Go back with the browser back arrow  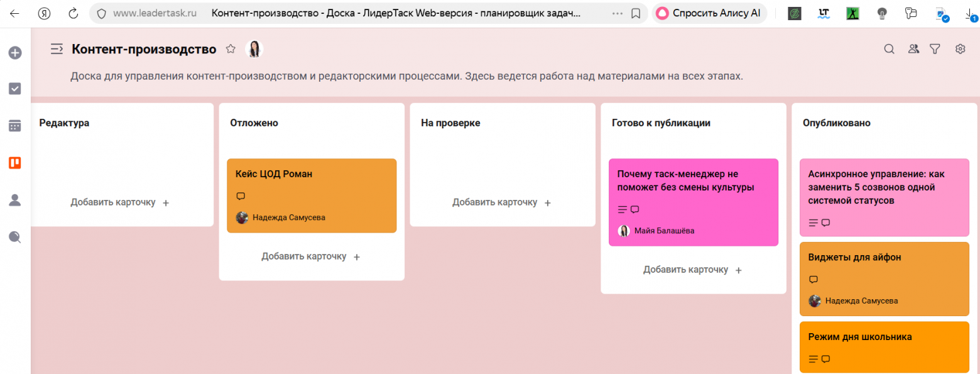point(14,13)
